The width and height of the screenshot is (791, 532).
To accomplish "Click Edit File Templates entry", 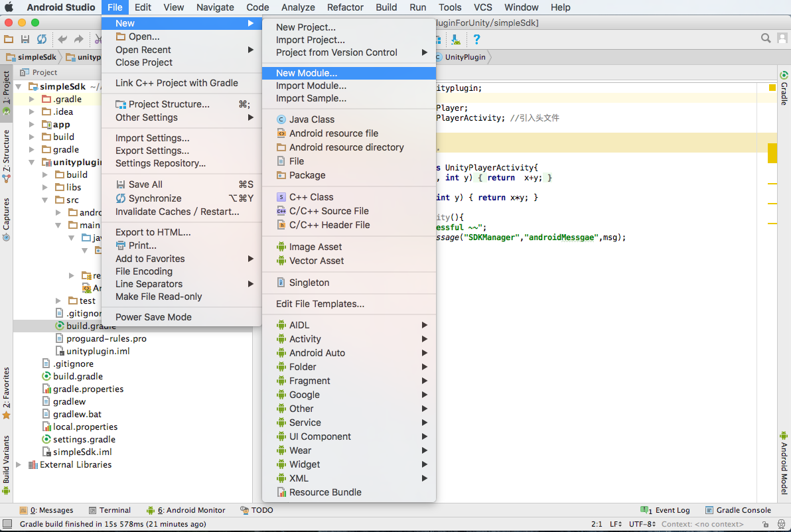I will pyautogui.click(x=349, y=304).
